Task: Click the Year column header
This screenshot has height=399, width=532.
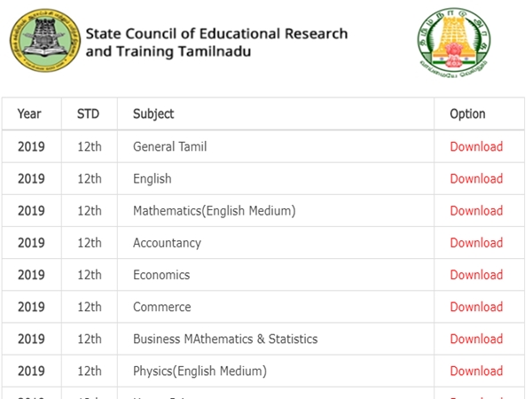Action: 29,113
